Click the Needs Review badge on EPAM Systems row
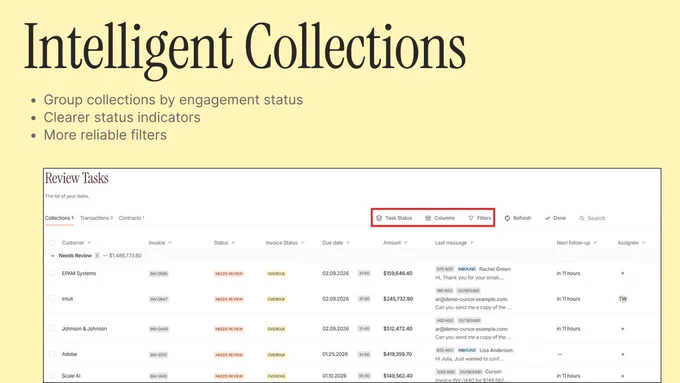Image resolution: width=680 pixels, height=383 pixels. point(229,274)
